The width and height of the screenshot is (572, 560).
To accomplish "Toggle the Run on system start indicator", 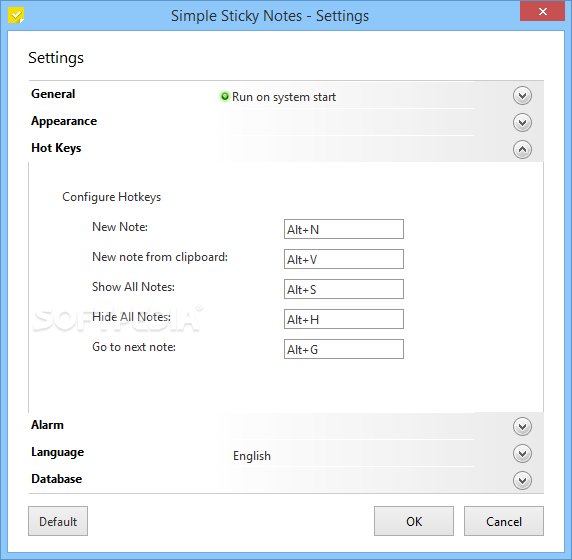I will click(225, 96).
